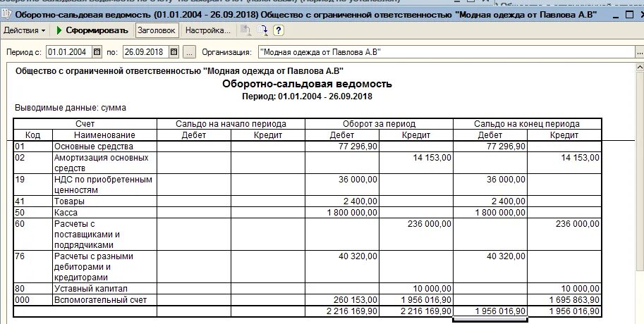Viewport: 644px width, 324px height.
Task: Click the 10 000,00 credit turnover cell
Action: click(x=416, y=289)
